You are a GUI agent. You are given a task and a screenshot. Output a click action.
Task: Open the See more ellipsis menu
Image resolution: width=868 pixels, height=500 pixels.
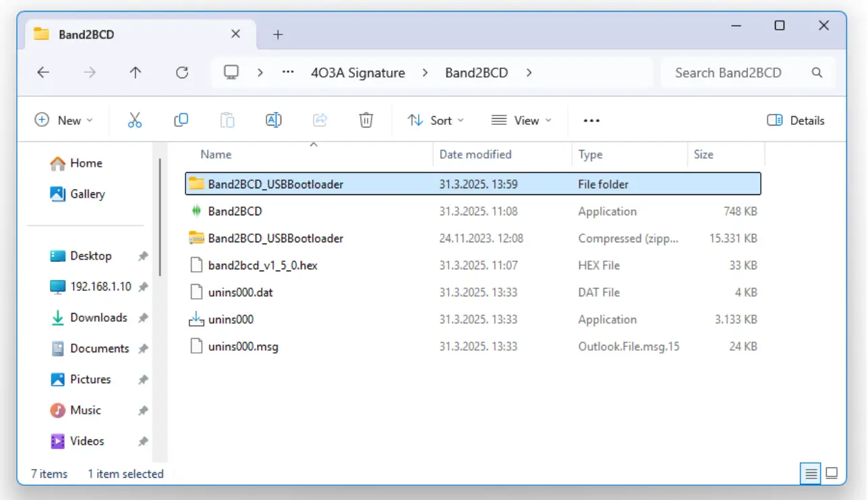point(591,120)
